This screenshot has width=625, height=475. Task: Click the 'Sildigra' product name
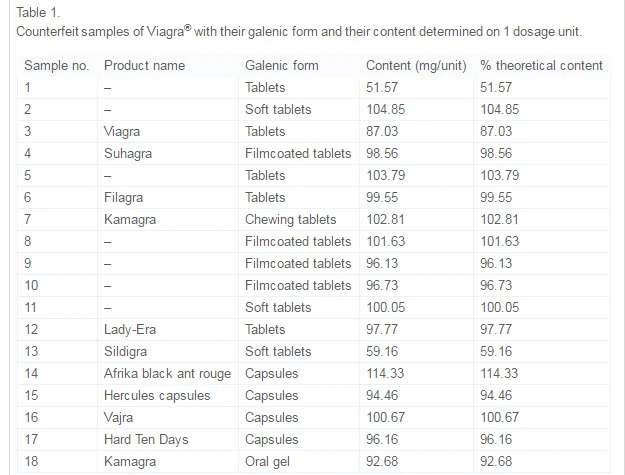point(126,351)
